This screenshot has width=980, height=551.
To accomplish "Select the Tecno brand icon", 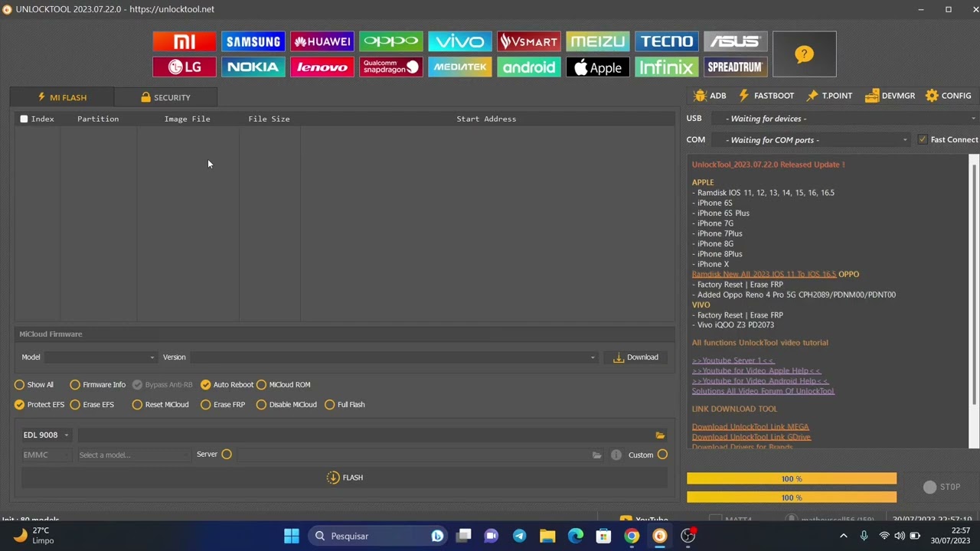I will [x=667, y=41].
